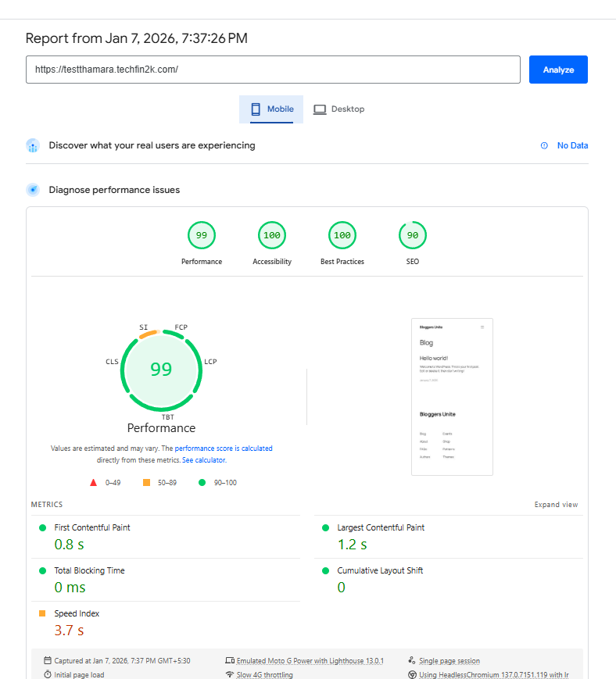Click the 1.2 s LCP value
Viewport: 616px width, 679px height.
click(x=353, y=545)
